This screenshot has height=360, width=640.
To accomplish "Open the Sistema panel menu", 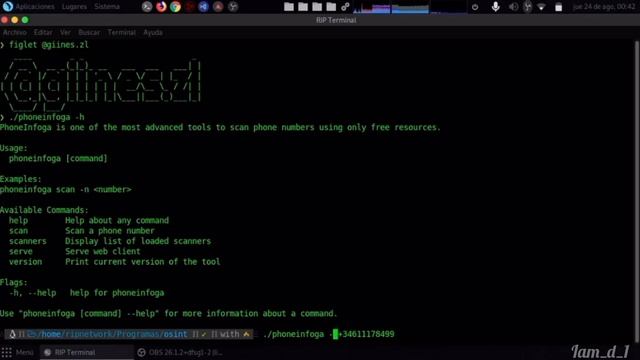I will pos(107,7).
